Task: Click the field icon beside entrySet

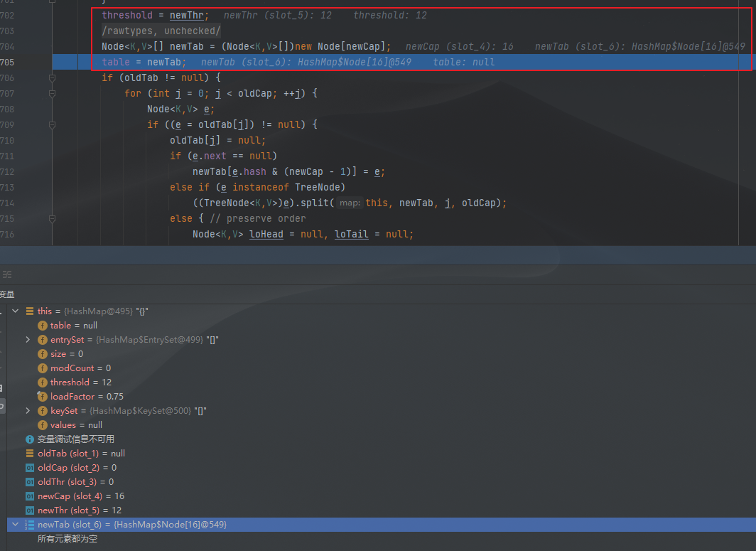Action: tap(43, 340)
